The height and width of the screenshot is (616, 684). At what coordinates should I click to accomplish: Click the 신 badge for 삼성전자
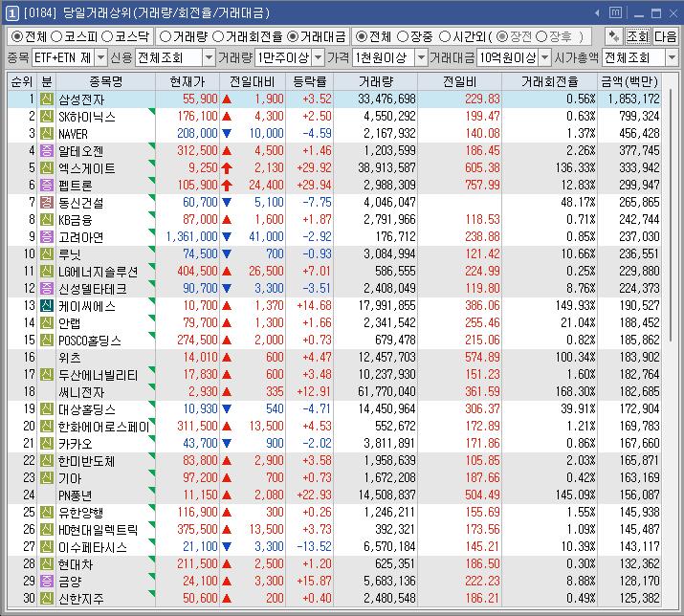click(x=47, y=99)
